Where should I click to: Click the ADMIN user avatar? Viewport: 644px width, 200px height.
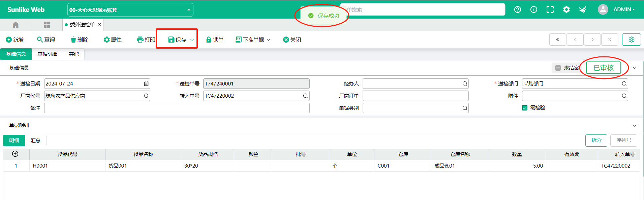(603, 9)
